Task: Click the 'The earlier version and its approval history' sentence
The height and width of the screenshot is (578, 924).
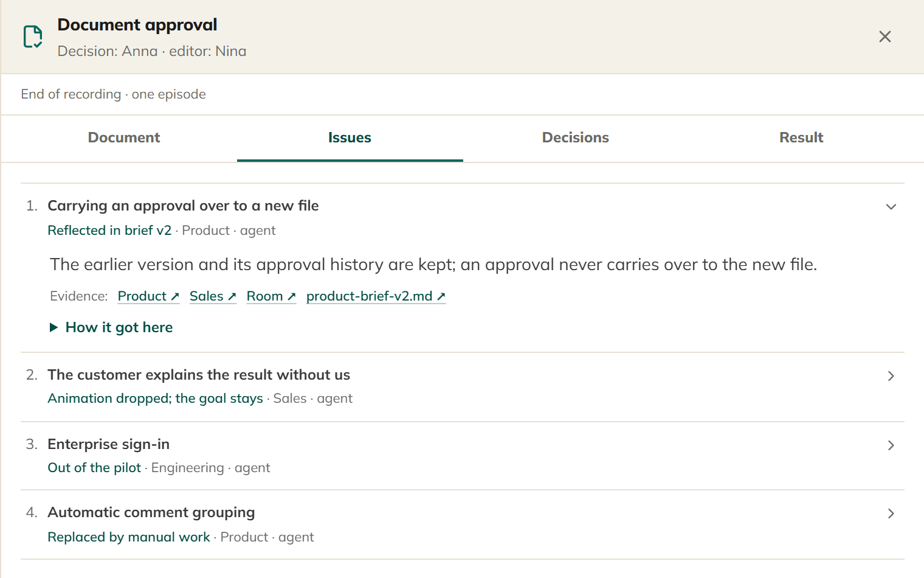Action: [x=433, y=265]
